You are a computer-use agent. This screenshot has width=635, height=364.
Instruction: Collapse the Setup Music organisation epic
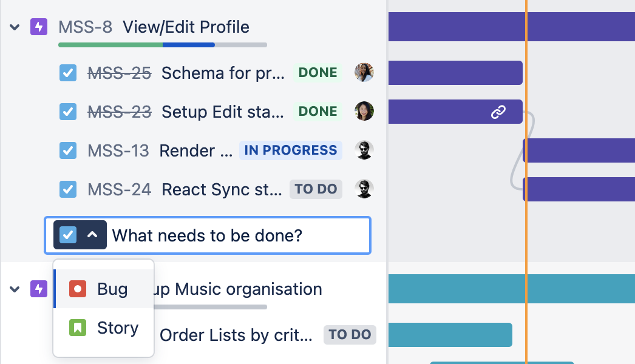13,289
